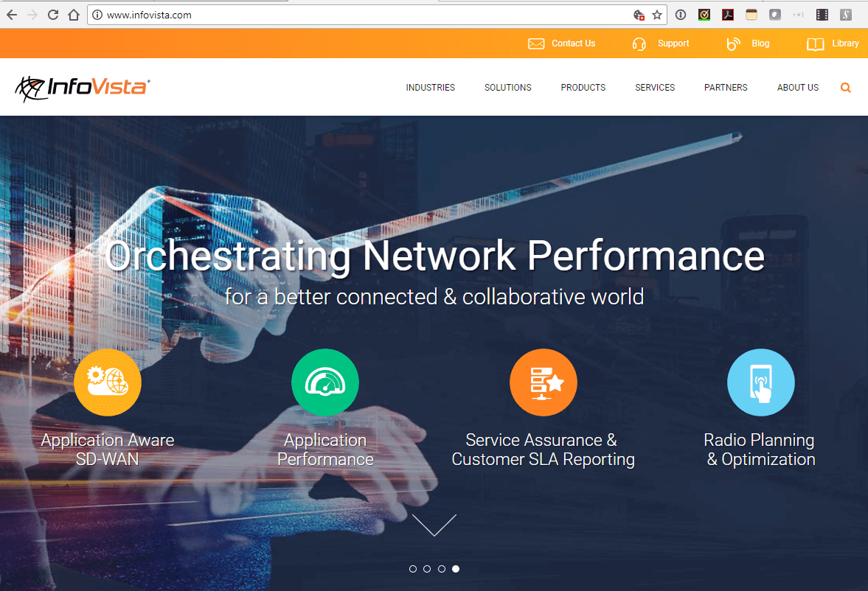Click the translate icon in the address bar
This screenshot has width=868, height=591.
click(x=639, y=14)
